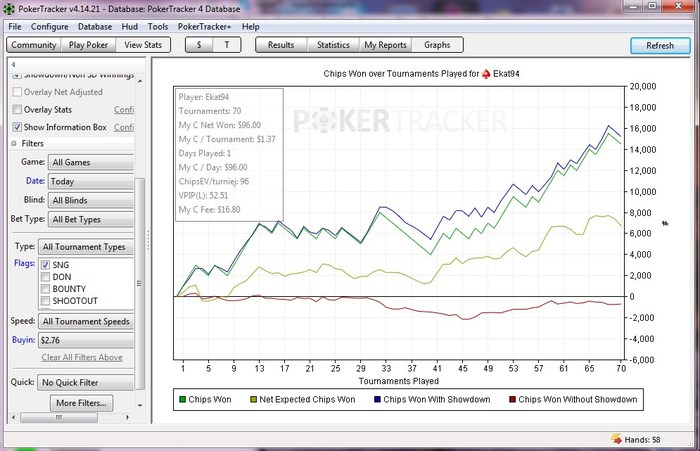Click the Buyin filter label link
Viewport: 700px width, 451px height.
coord(23,340)
